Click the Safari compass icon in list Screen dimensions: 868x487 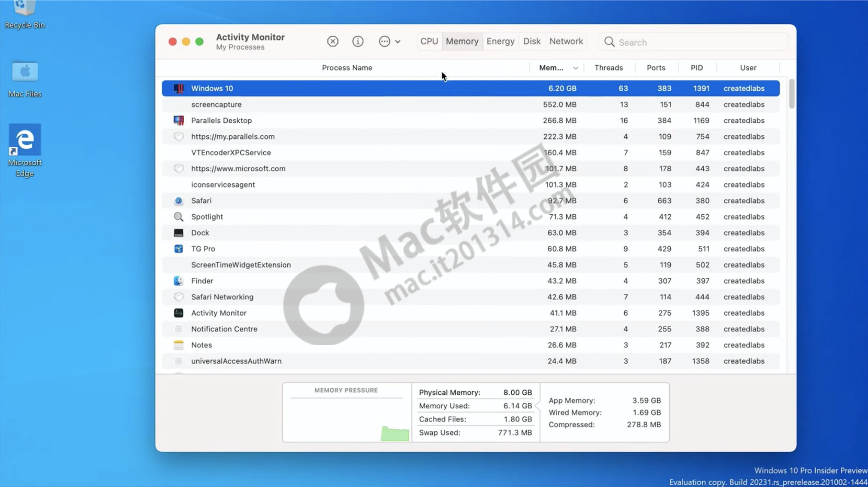point(179,201)
